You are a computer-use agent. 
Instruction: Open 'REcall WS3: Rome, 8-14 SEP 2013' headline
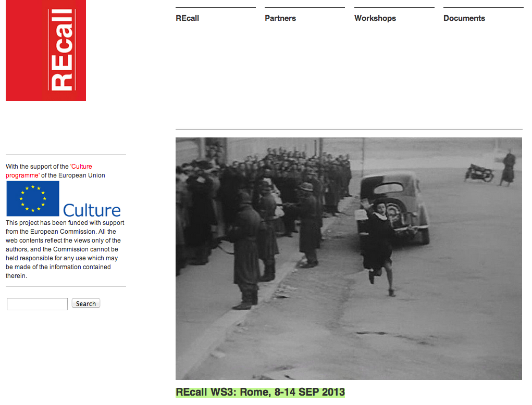point(260,392)
